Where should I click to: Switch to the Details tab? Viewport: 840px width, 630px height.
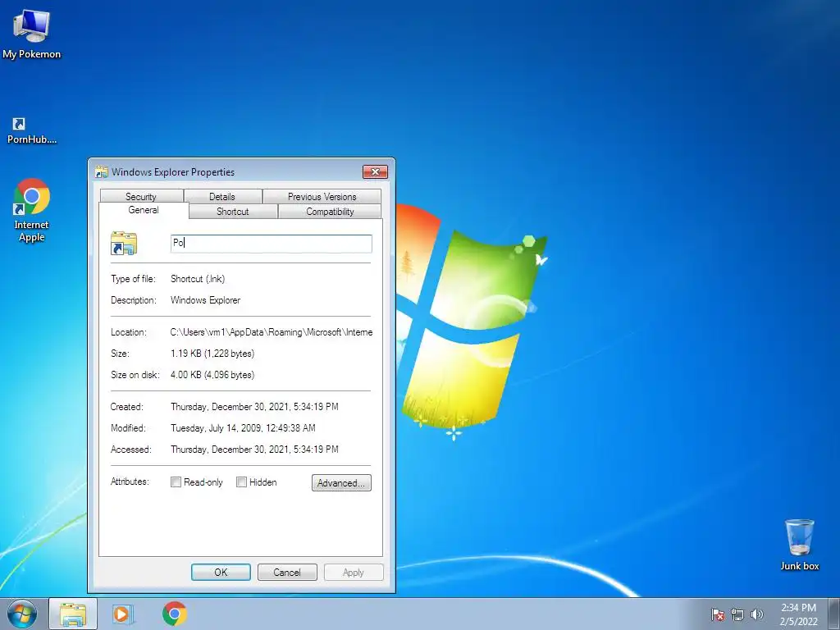coord(222,197)
